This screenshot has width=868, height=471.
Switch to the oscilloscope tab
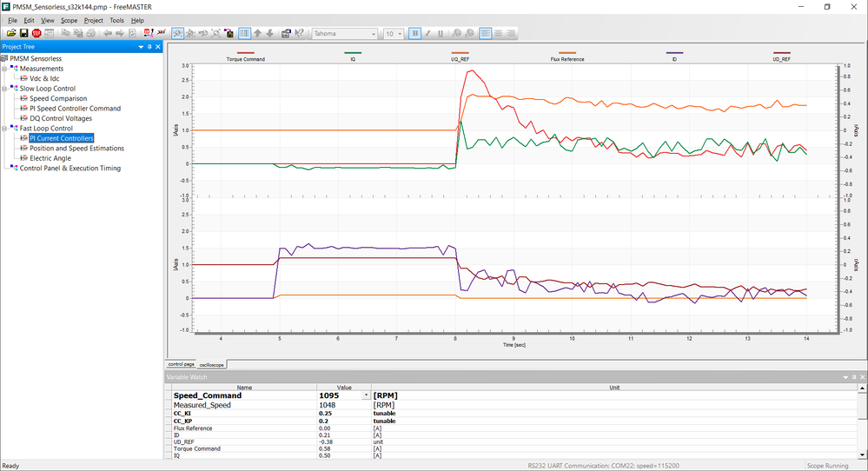211,365
